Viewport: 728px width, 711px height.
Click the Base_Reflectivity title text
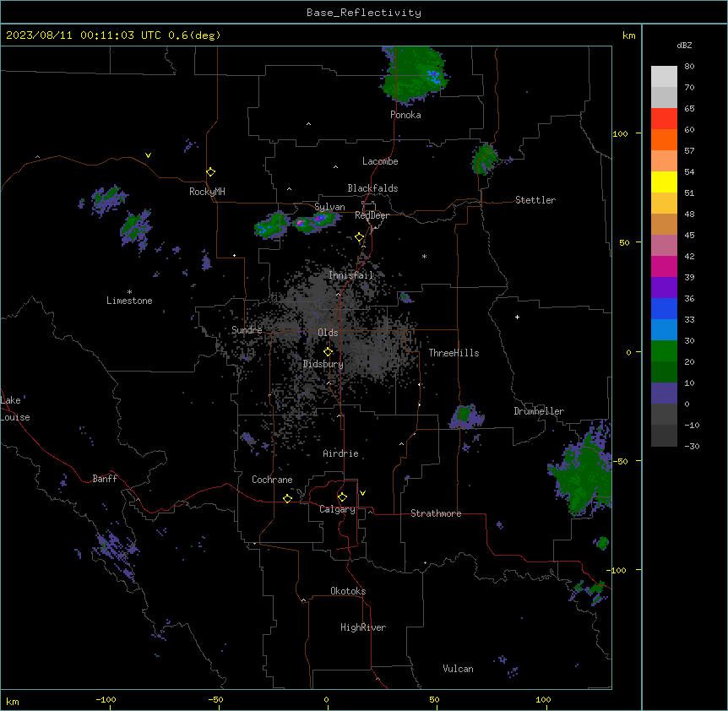pyautogui.click(x=364, y=13)
